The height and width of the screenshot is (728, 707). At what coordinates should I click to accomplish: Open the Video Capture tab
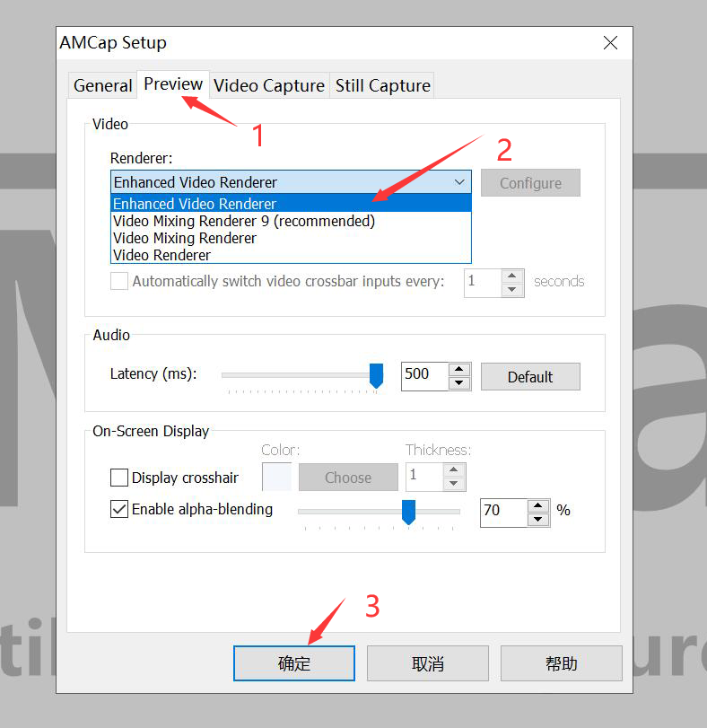click(x=269, y=85)
